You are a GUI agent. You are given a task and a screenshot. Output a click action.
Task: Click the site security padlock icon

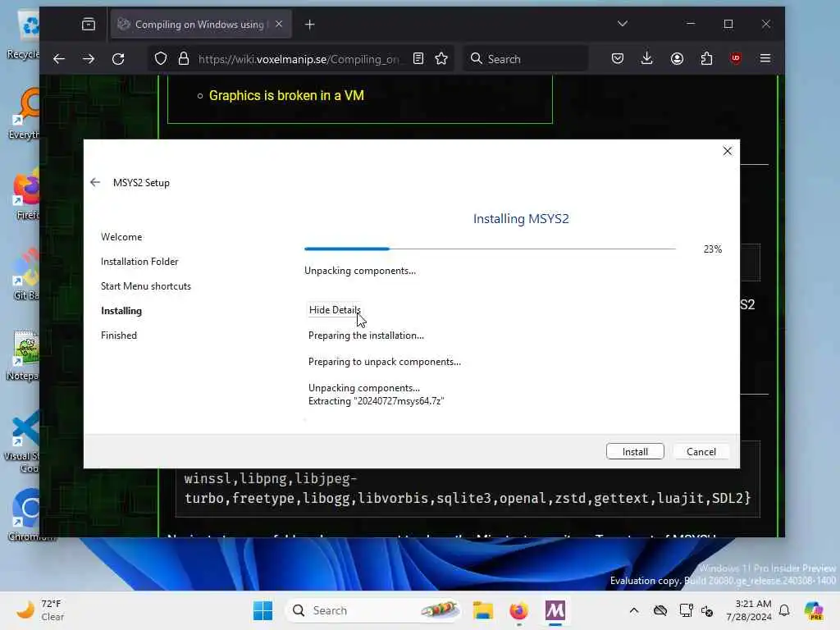(x=184, y=59)
